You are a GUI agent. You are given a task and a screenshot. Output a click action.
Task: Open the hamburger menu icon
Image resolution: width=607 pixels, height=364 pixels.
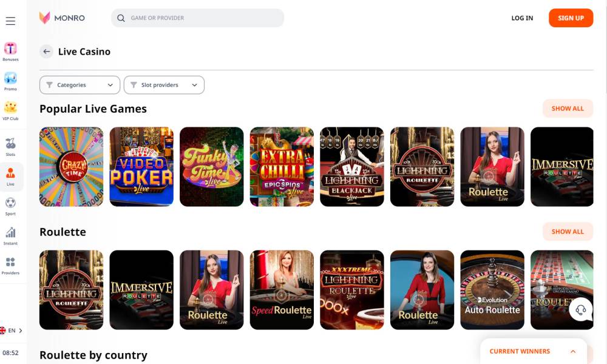coord(10,21)
